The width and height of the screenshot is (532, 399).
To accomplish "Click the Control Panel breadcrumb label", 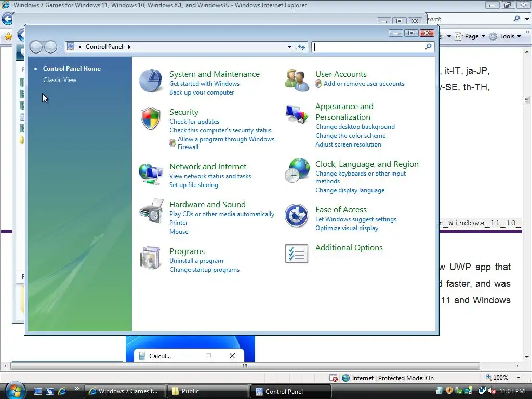I will (x=104, y=47).
